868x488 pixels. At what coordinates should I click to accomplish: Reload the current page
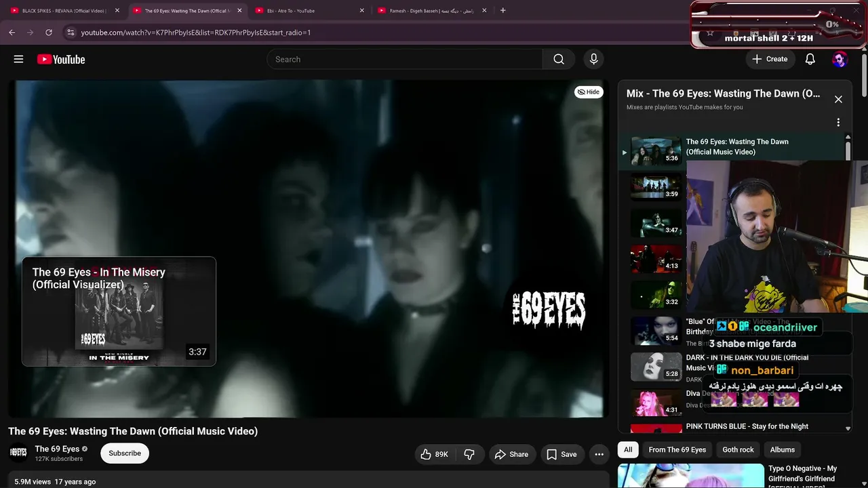point(49,32)
